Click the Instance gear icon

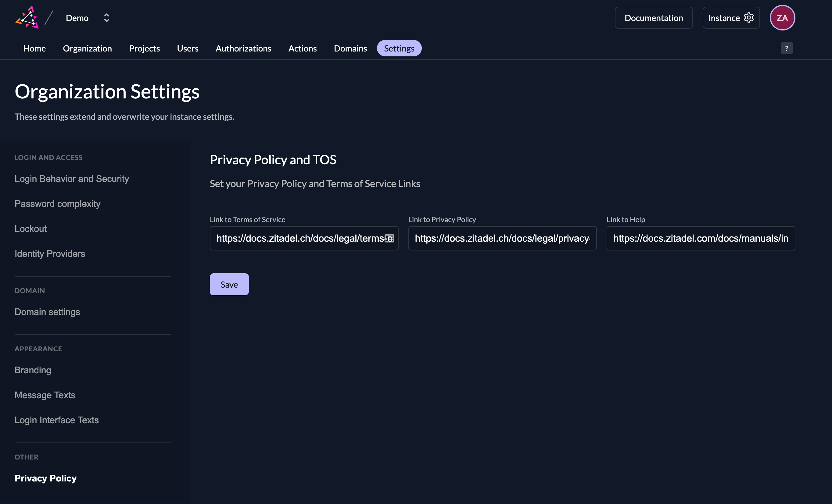click(749, 18)
